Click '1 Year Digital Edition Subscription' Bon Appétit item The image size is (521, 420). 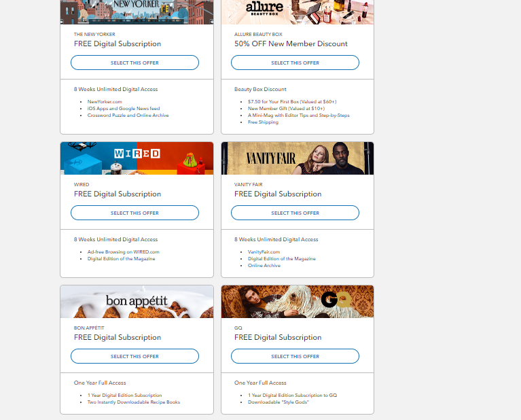pyautogui.click(x=124, y=395)
